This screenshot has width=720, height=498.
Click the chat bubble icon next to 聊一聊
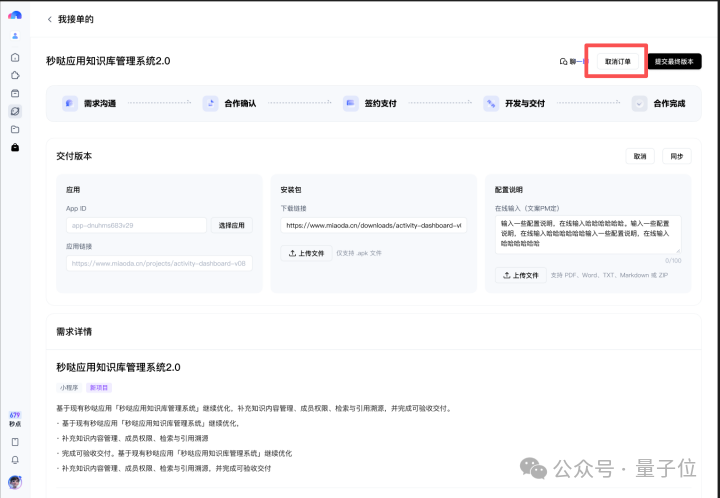coord(563,62)
